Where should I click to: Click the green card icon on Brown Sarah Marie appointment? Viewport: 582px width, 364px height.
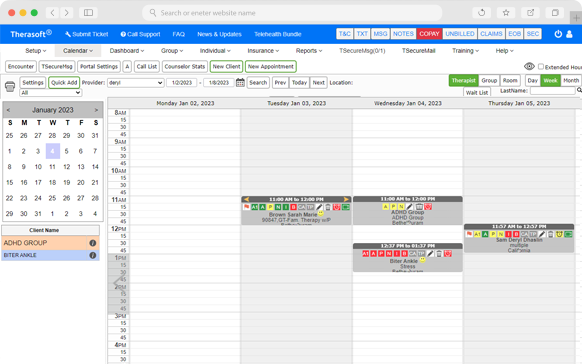coord(346,207)
